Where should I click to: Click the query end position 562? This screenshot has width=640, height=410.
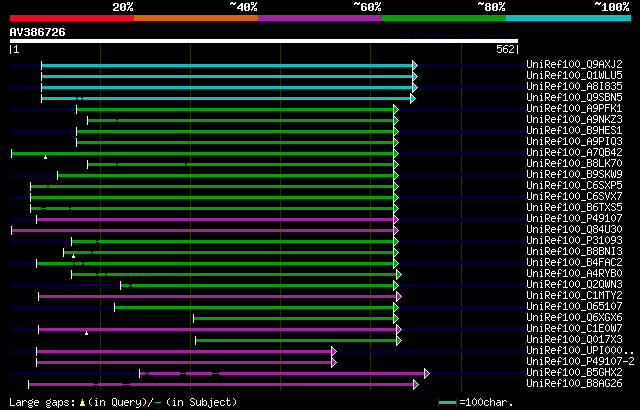[x=505, y=50]
